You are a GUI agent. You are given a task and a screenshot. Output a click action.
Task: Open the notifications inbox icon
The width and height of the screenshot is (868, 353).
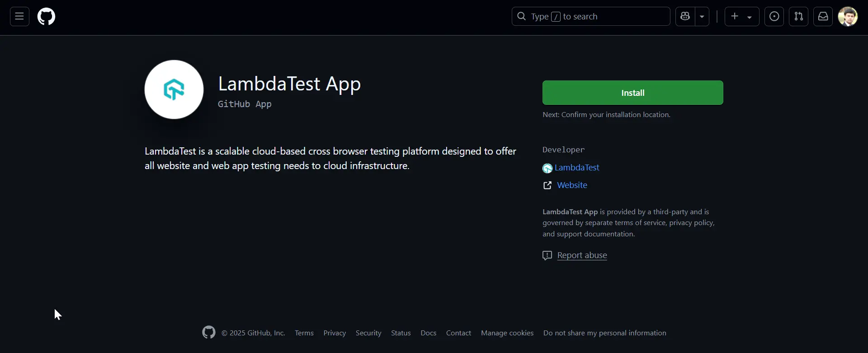click(x=823, y=17)
